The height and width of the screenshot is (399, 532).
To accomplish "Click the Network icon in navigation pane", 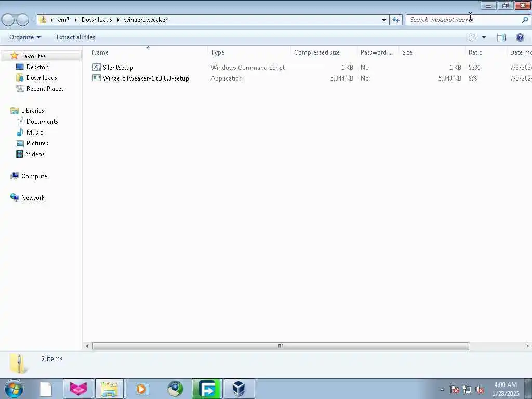I will point(14,197).
